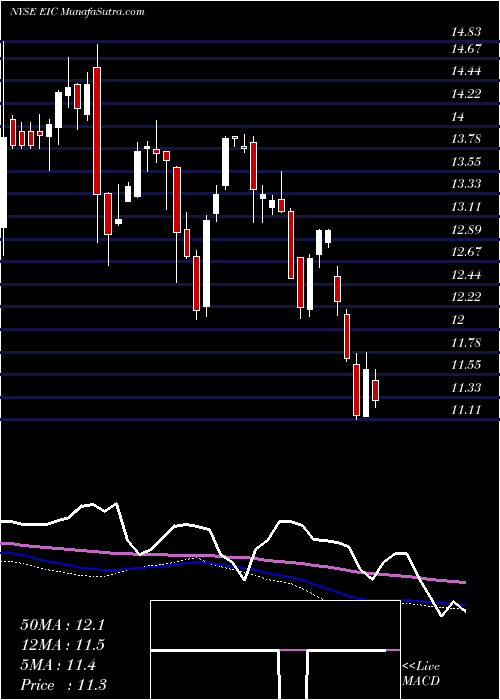Select the 12.89 price axis label

click(x=466, y=230)
